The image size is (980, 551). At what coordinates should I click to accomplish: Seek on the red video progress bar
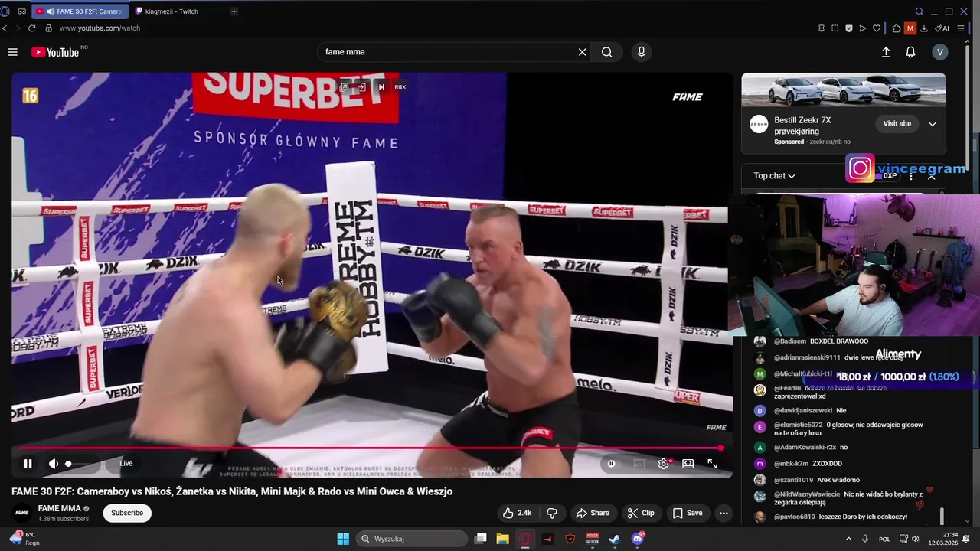point(370,448)
